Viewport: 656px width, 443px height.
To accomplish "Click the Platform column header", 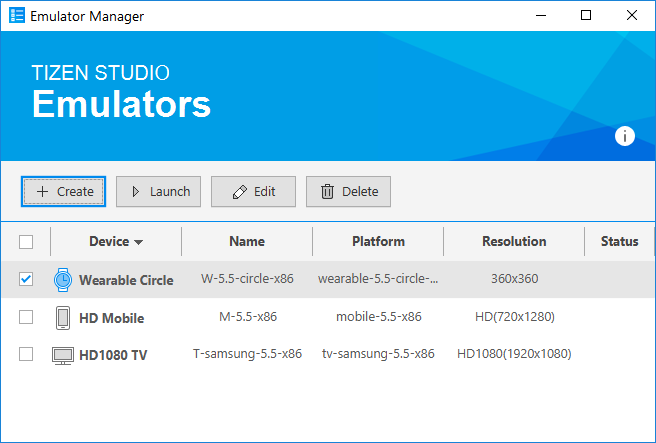I will pyautogui.click(x=378, y=241).
